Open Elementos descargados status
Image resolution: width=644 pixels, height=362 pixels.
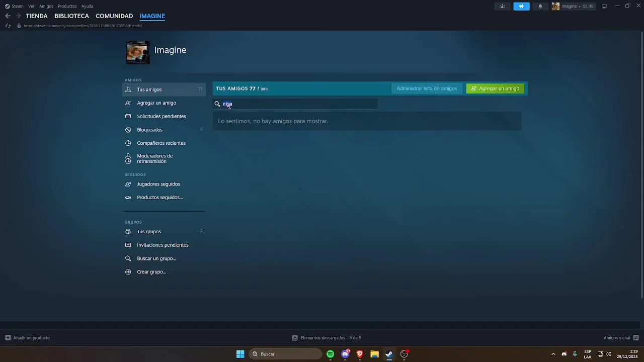pyautogui.click(x=327, y=338)
